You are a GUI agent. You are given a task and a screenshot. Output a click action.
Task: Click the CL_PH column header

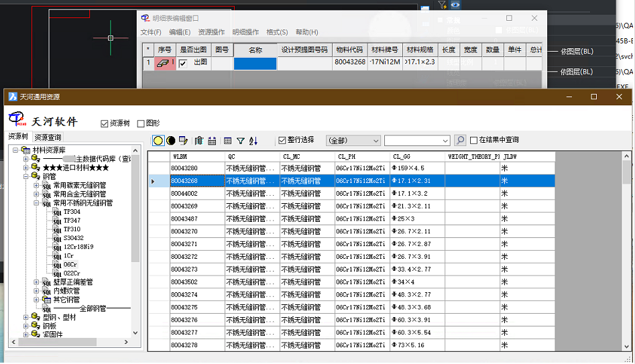click(363, 157)
